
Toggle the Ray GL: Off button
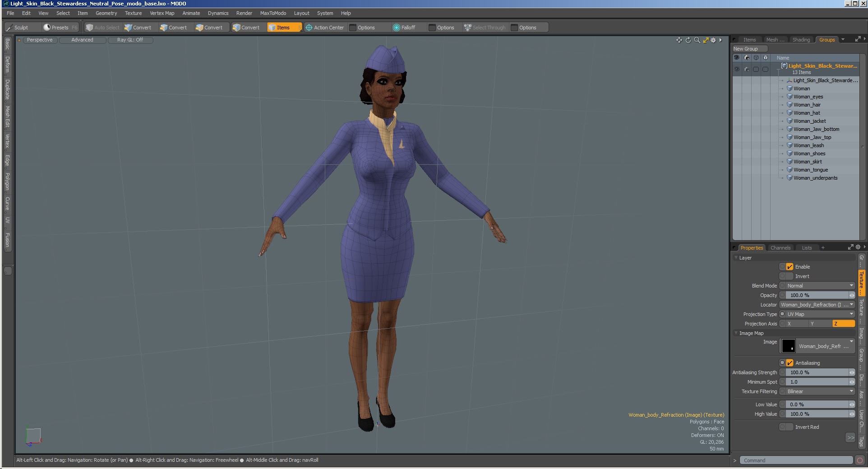130,40
